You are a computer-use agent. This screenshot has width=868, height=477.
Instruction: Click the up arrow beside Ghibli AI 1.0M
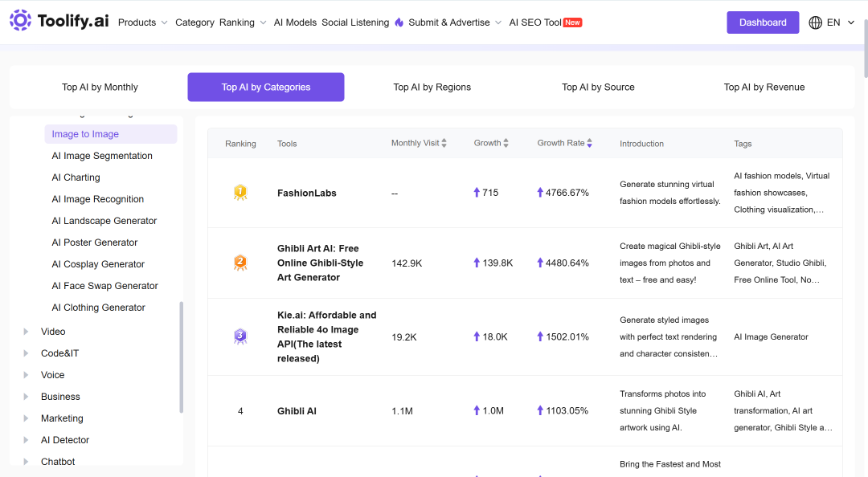point(477,410)
